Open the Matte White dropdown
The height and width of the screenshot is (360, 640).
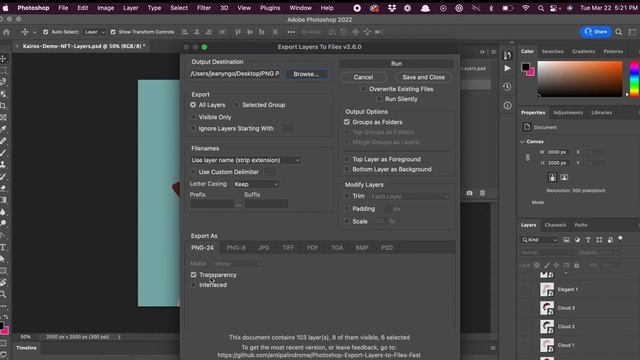pos(237,264)
